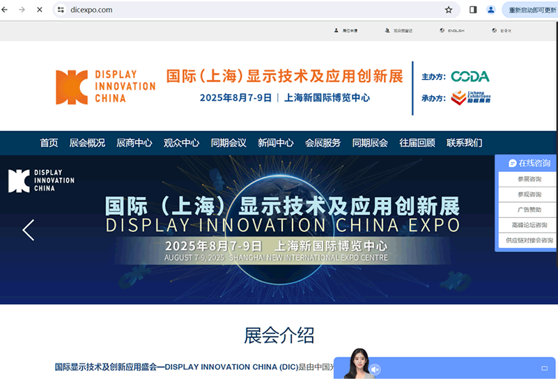Viewport: 558px width, 392px height.
Task: Select 参展咨询 in online consultation panel
Action: click(x=529, y=179)
